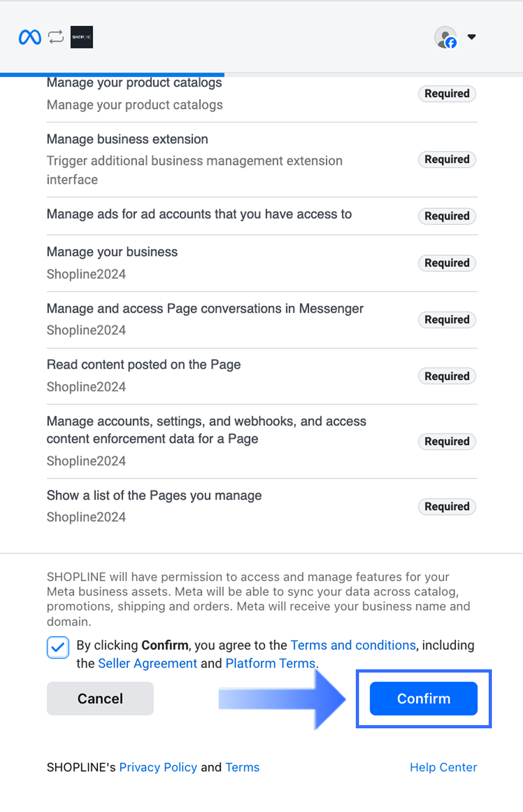Click the Meta infinity logo

(x=30, y=37)
